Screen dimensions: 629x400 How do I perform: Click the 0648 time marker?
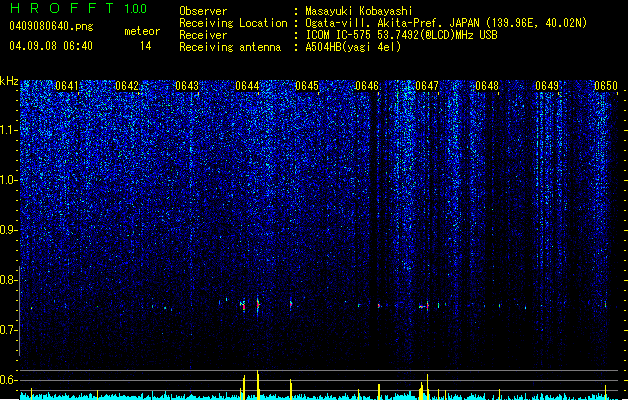point(487,86)
